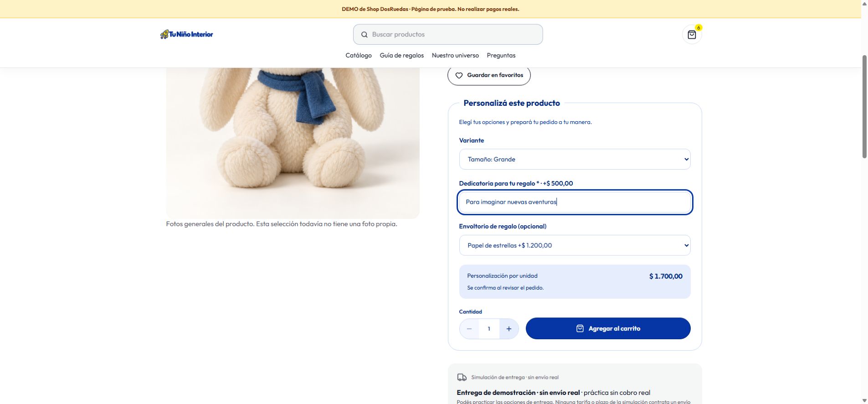The height and width of the screenshot is (404, 868).
Task: Click the Simulación de entrega label
Action: click(x=515, y=378)
